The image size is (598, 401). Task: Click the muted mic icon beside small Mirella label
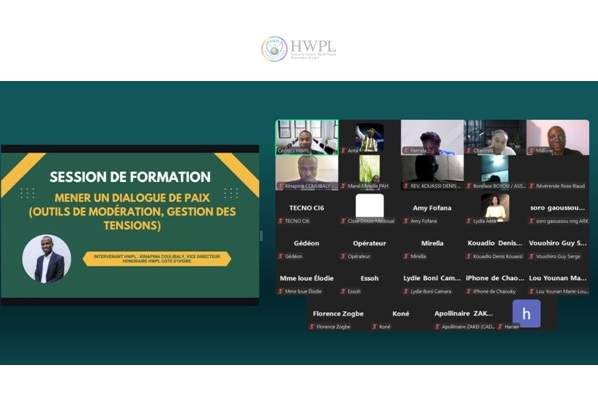tap(406, 256)
